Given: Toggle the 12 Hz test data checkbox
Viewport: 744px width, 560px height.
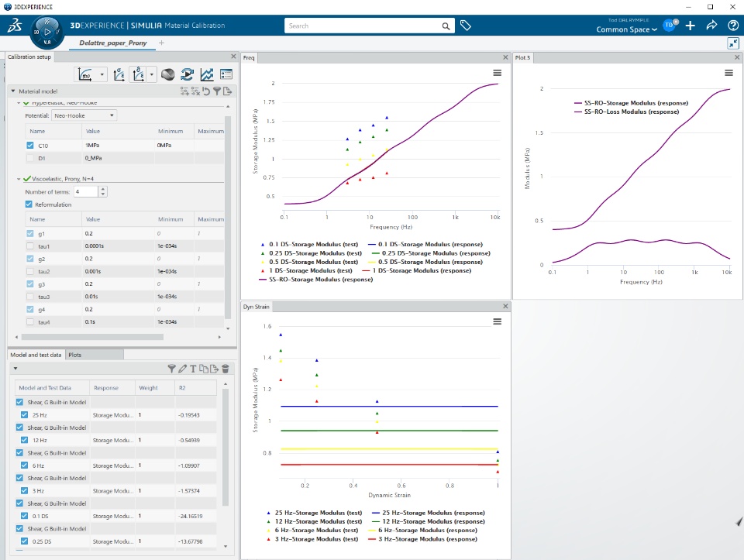Looking at the screenshot, I should point(24,440).
